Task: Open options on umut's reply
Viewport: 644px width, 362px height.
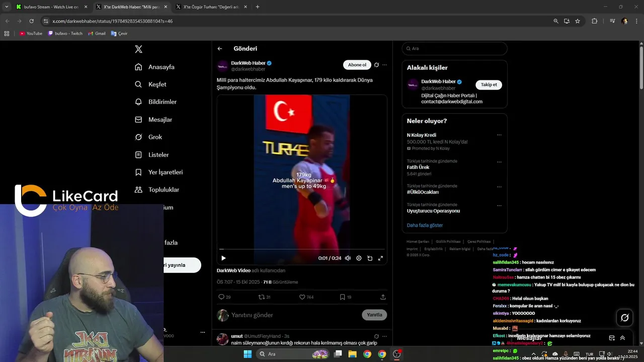Action: 385,336
